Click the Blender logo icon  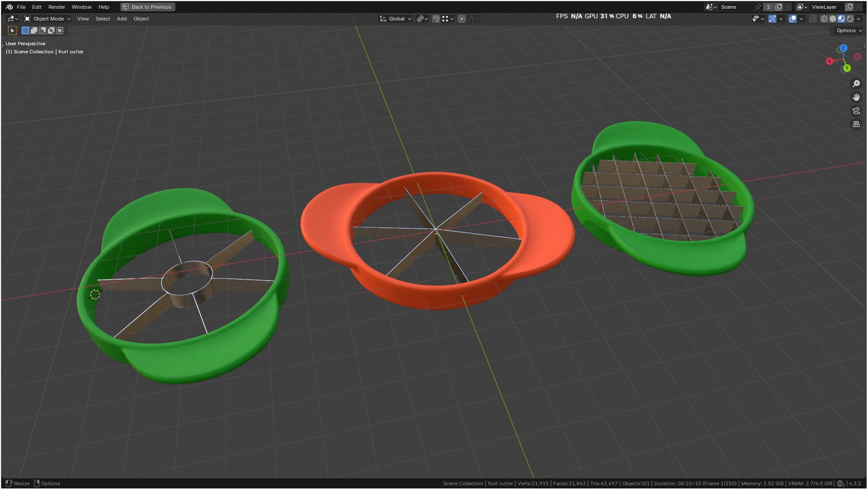tap(9, 7)
